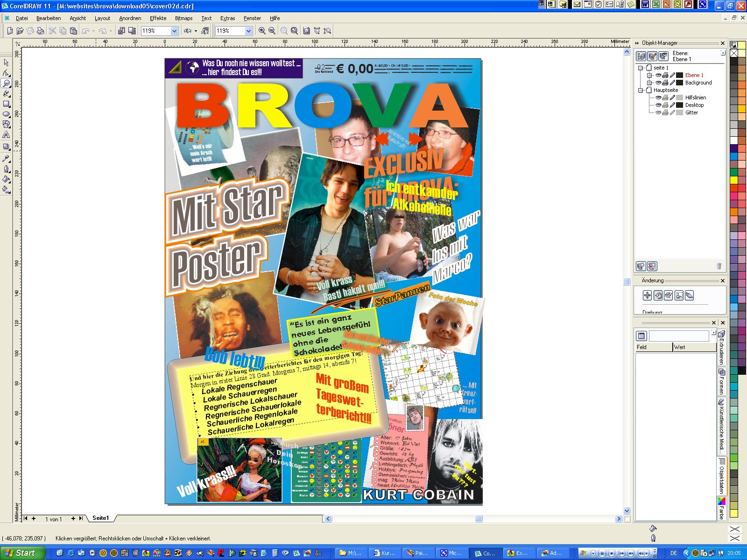Open the Datei menu
The image size is (747, 560).
[x=22, y=18]
